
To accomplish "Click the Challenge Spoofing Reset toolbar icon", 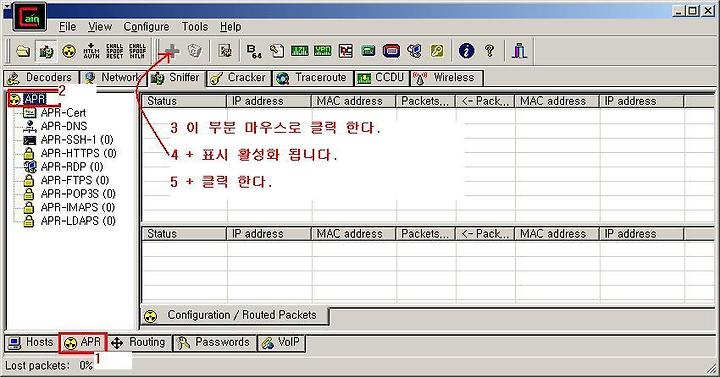I will click(114, 51).
